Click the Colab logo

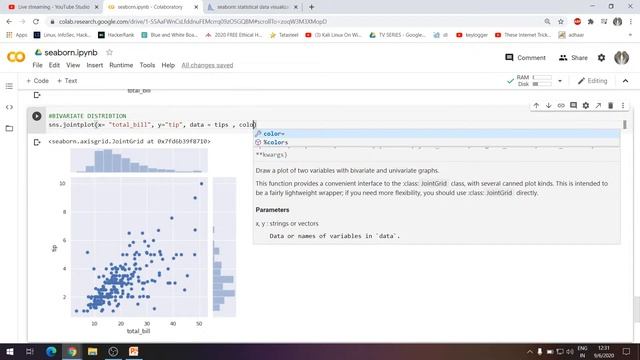coord(16,57)
